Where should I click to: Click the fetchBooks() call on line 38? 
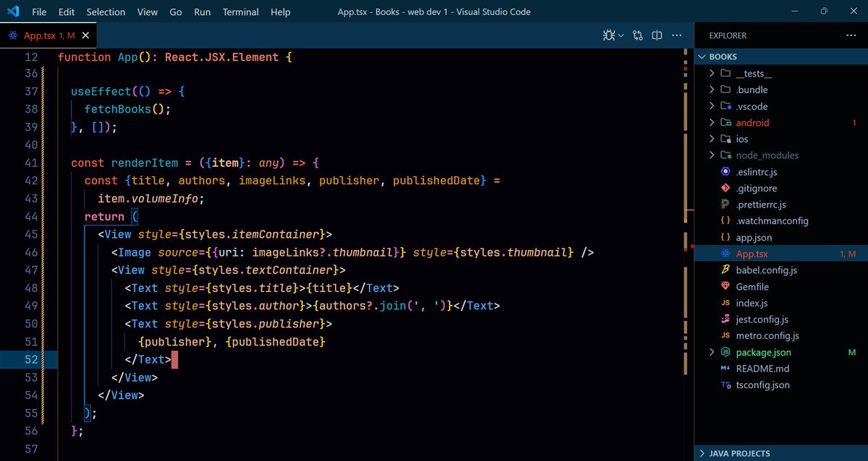tap(127, 109)
